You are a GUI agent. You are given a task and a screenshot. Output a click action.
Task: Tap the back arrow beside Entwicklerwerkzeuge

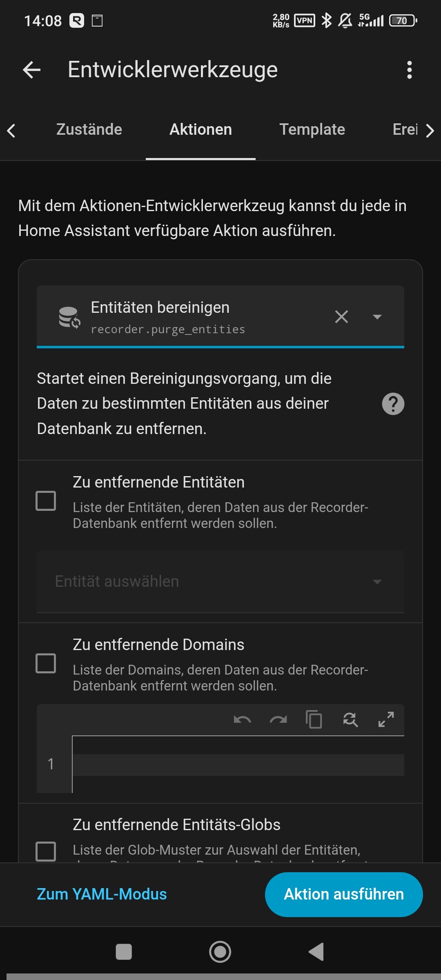(x=31, y=70)
